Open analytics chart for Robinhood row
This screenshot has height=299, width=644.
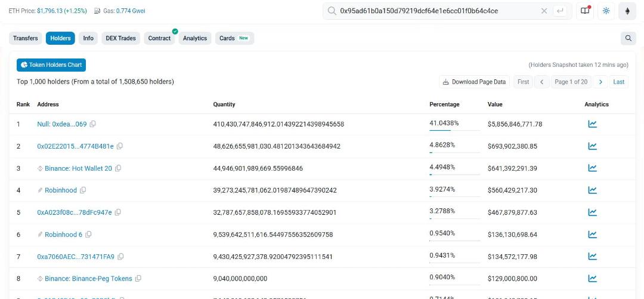592,190
